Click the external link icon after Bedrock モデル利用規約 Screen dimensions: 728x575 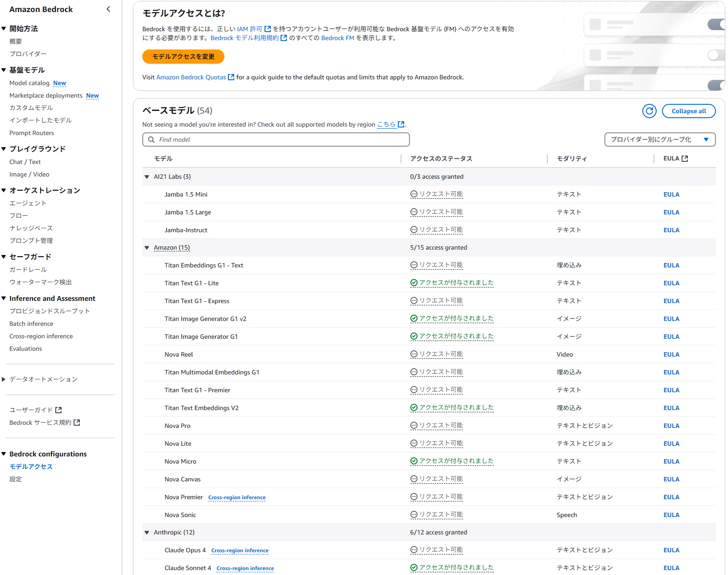pyautogui.click(x=284, y=38)
